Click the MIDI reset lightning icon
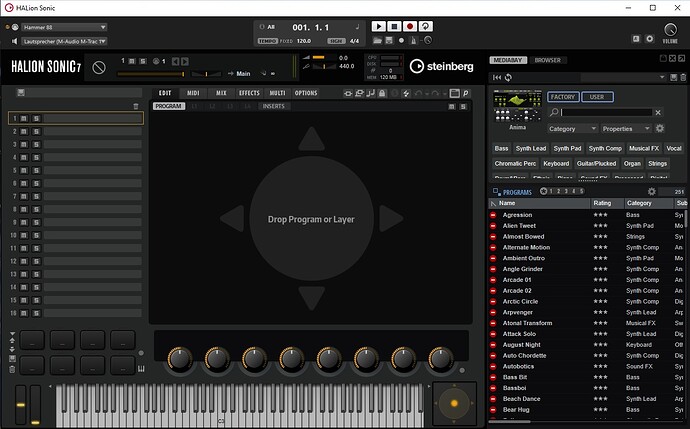Viewport: 690px width, 429px height. tap(406, 93)
